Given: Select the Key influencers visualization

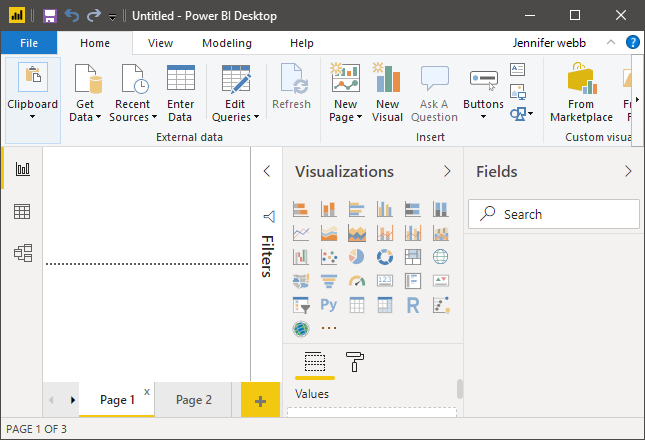Looking at the screenshot, I should point(441,305).
